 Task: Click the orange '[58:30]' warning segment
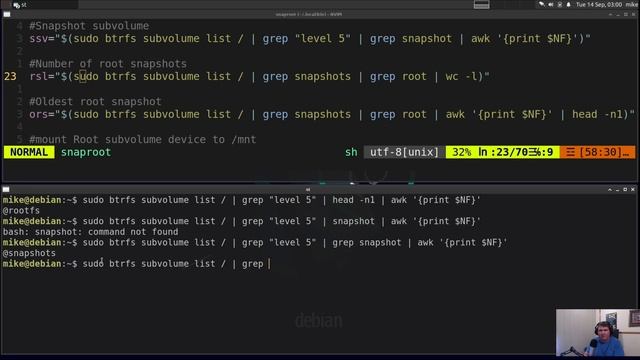tap(598, 152)
